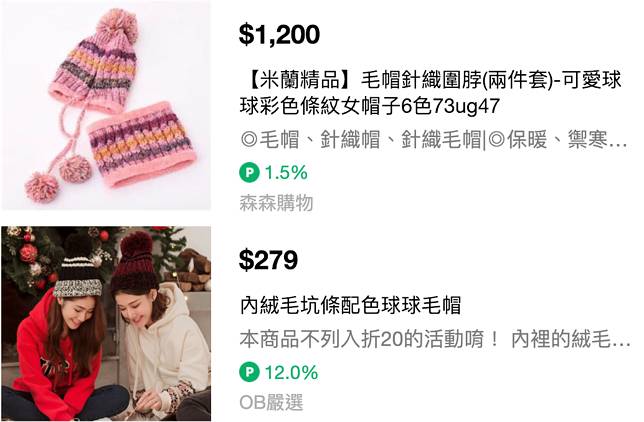This screenshot has width=644, height=422.
Task: Visit the OB嚴選 store link
Action: [271, 402]
